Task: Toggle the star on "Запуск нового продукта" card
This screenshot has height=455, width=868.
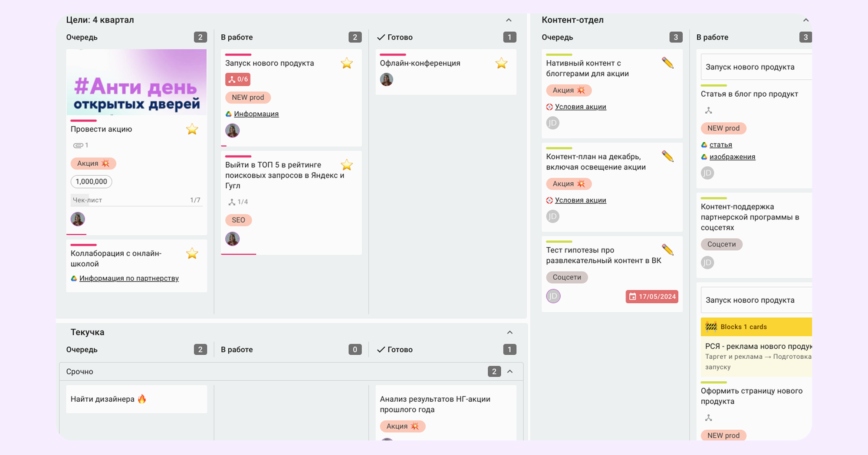Action: point(346,63)
